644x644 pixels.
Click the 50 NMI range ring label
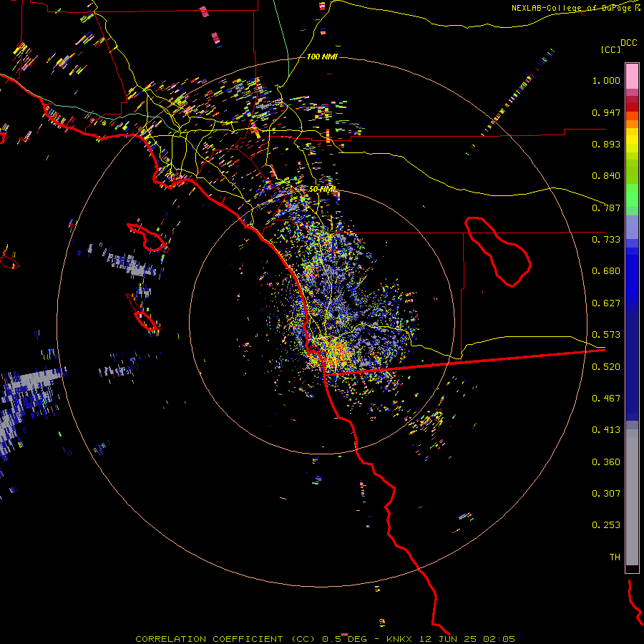323,190
